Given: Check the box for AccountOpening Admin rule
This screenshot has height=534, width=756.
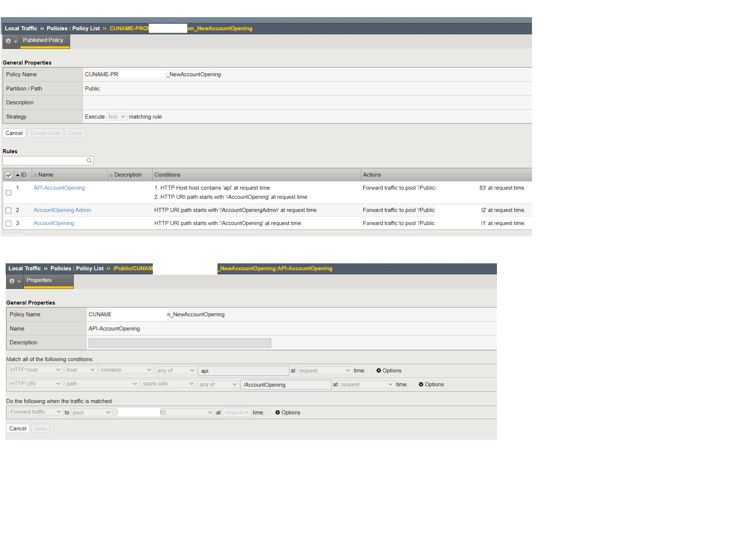Looking at the screenshot, I should click(8, 210).
